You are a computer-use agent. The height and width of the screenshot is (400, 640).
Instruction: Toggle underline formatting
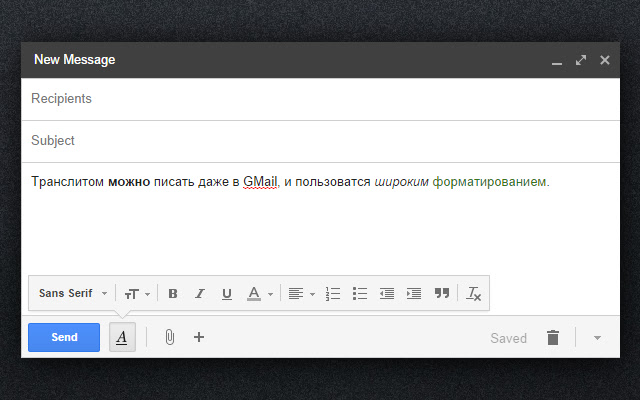coord(227,293)
